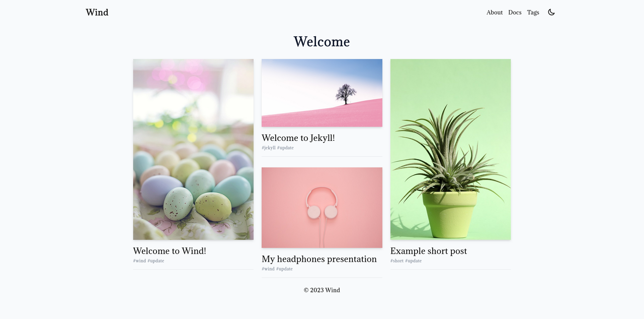Open 'My headphones presentation' post title
Viewport: 644px width, 319px height.
point(319,259)
